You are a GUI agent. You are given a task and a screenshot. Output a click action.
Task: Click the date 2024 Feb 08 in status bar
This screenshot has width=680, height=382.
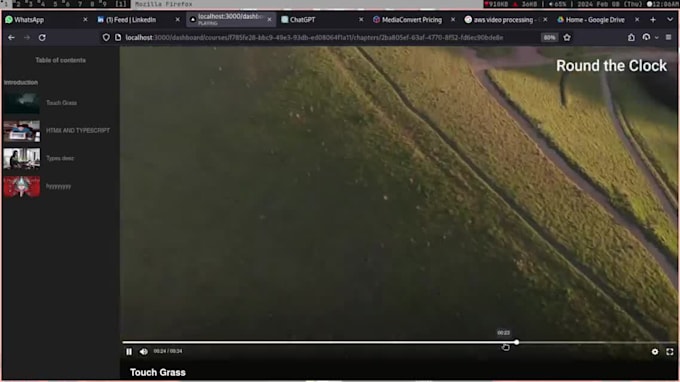coord(610,4)
